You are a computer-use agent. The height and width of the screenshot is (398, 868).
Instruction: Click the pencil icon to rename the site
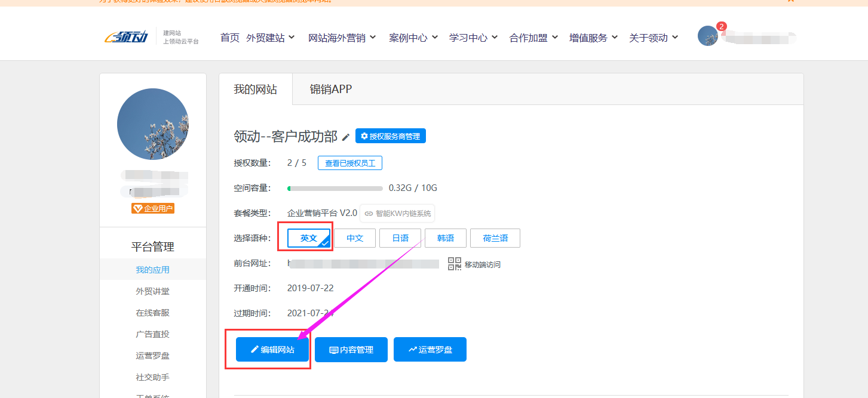pos(346,137)
